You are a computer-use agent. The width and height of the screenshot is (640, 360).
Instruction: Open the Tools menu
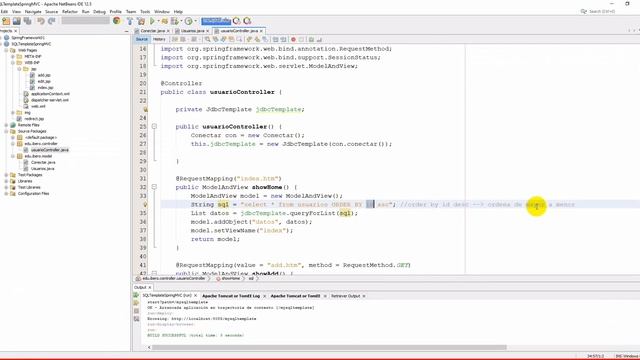click(x=145, y=11)
